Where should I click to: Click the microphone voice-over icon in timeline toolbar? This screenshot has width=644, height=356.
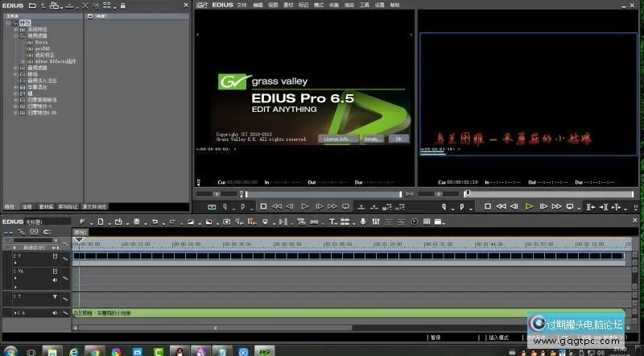tap(363, 221)
